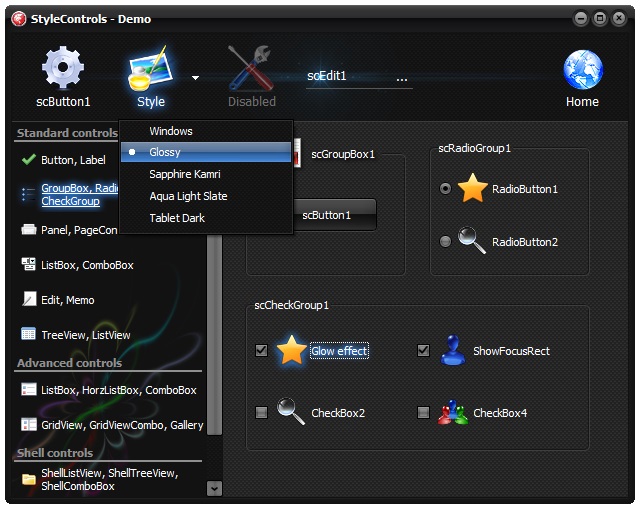Click the Style painting icon
Viewport: 641px width, 510px height.
[x=150, y=68]
